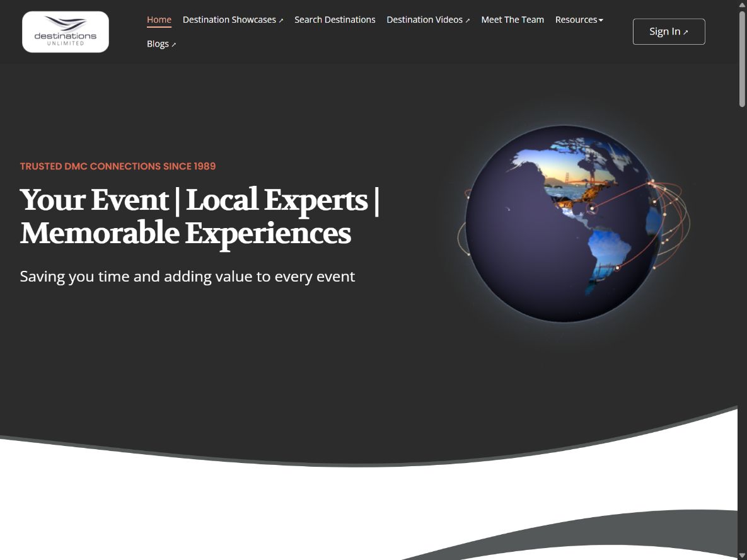747x560 pixels.
Task: Click the Destinations Unlimited logo
Action: coord(66,32)
